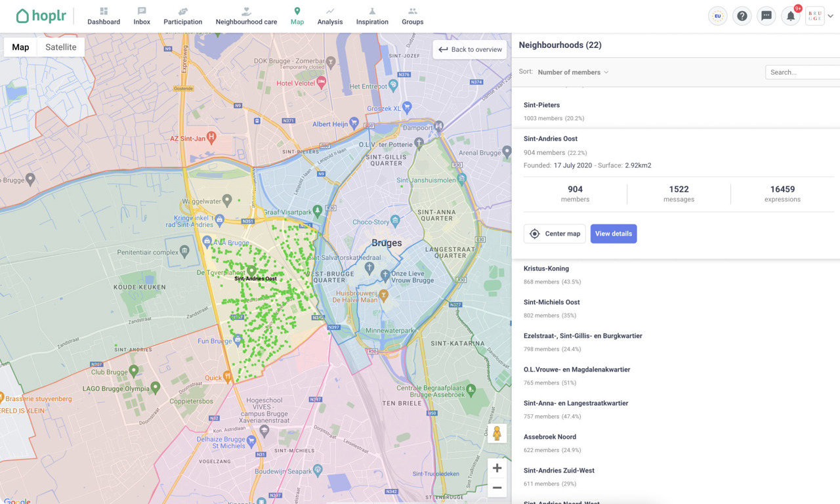Zoom out on the map
Viewport: 840px width, 504px height.
point(497,488)
